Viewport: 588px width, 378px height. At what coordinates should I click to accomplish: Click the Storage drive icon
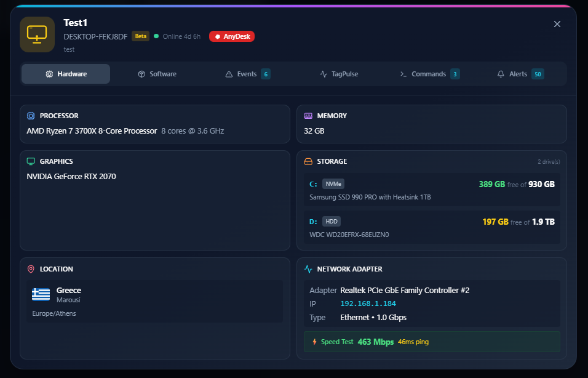tap(308, 161)
